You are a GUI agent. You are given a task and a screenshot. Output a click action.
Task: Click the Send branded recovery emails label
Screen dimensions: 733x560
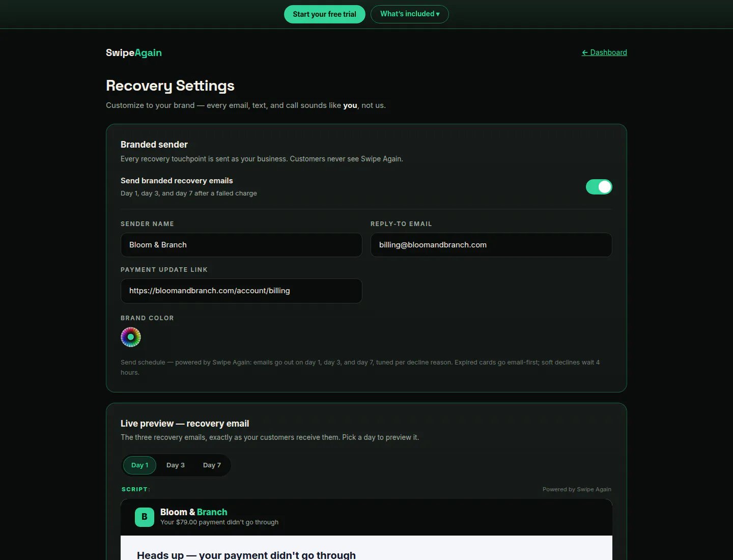click(177, 181)
